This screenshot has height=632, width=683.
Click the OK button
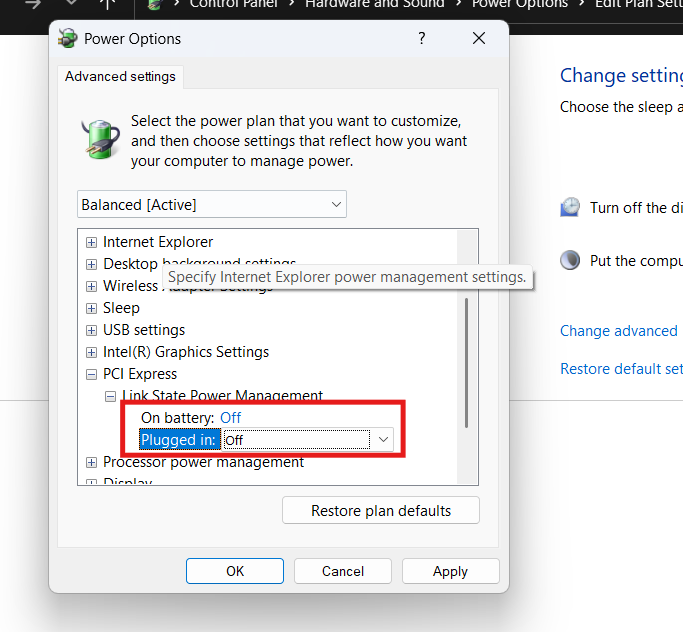pos(235,571)
